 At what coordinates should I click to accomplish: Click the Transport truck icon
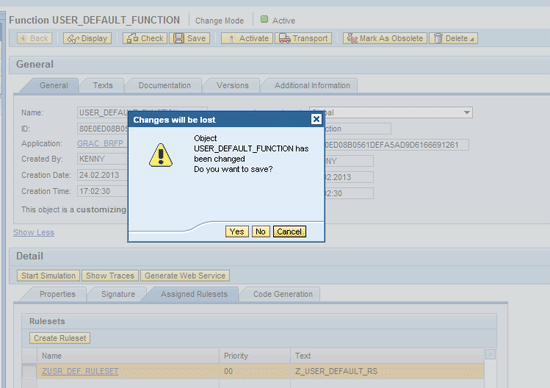point(284,38)
